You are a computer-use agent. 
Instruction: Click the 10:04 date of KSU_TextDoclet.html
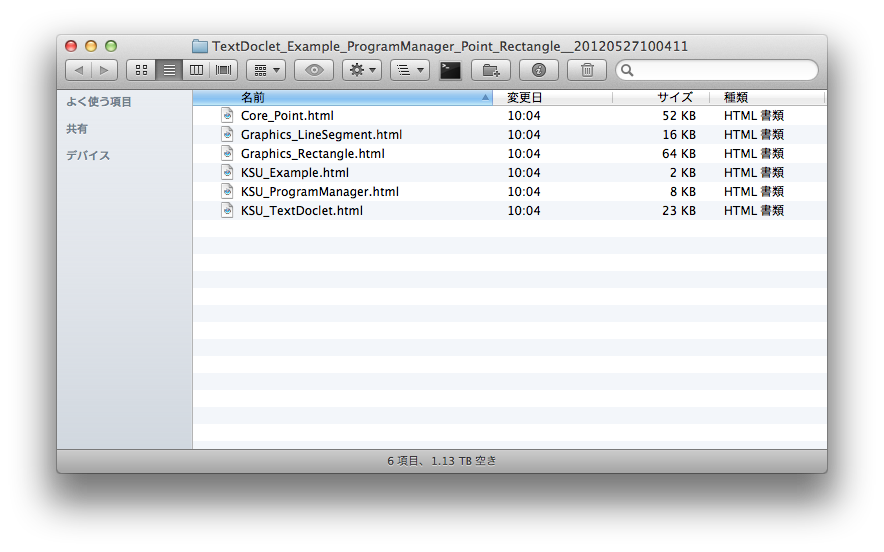pos(524,210)
